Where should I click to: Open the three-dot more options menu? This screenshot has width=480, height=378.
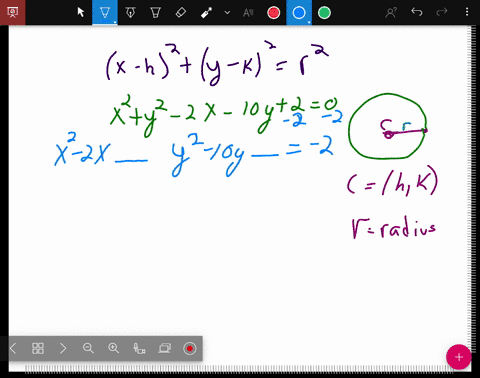coord(467,12)
